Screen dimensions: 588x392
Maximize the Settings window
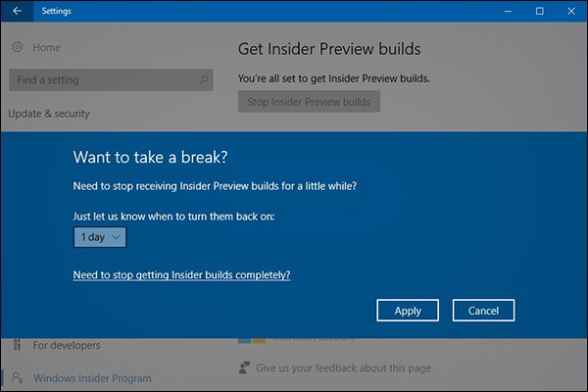(x=539, y=11)
